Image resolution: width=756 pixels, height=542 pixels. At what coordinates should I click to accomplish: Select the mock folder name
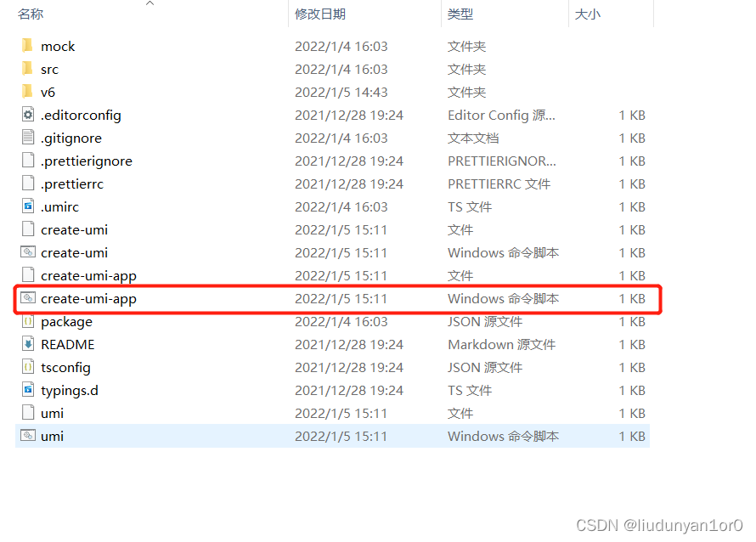[58, 46]
